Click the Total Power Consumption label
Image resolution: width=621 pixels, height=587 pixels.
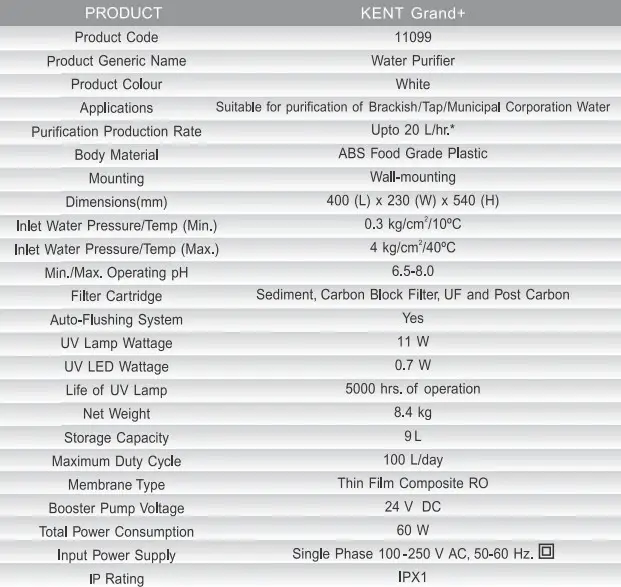point(116,532)
